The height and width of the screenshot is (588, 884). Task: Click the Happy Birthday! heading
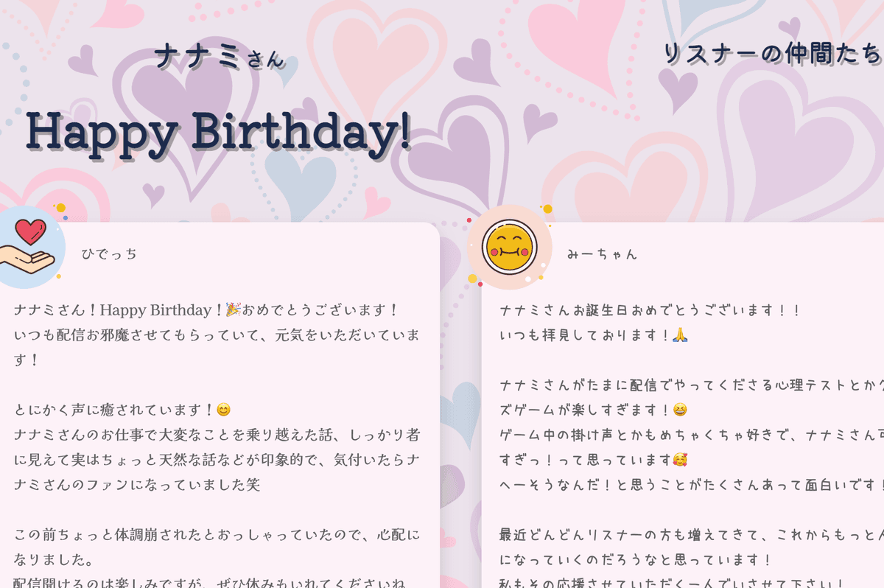click(219, 133)
